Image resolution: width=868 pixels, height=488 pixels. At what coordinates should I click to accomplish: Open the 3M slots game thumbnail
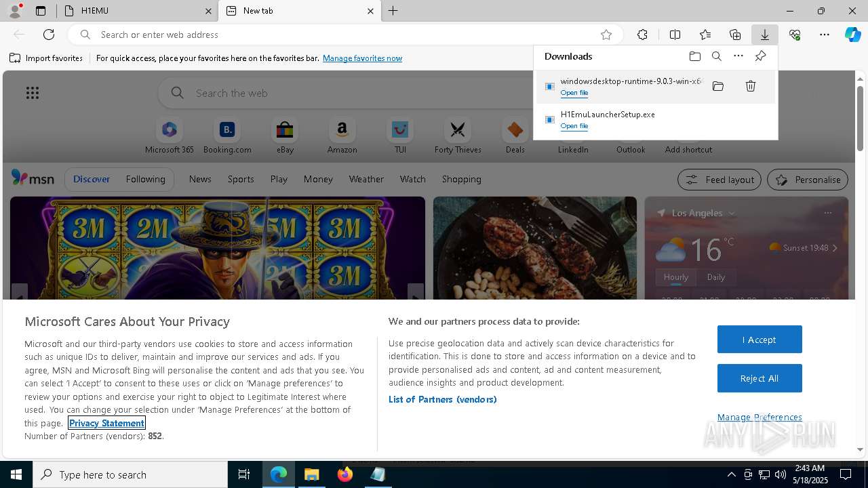[218, 248]
